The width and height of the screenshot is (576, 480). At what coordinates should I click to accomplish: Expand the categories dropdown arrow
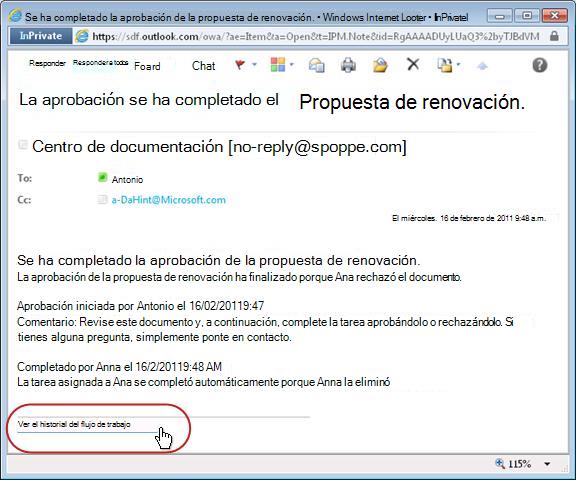click(292, 65)
